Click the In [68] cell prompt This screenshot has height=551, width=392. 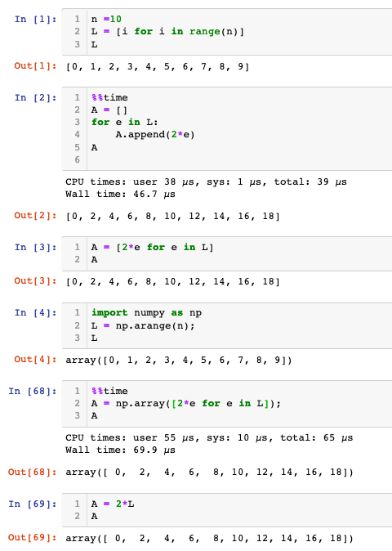33,391
